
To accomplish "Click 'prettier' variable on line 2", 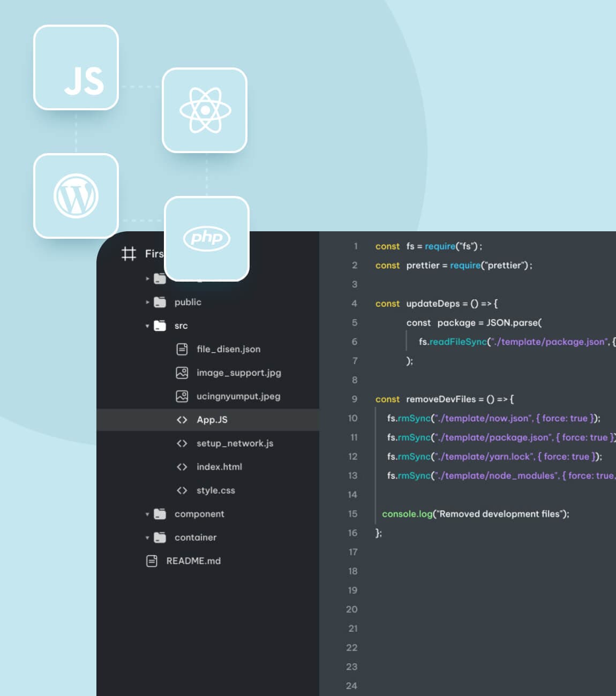I will (423, 266).
